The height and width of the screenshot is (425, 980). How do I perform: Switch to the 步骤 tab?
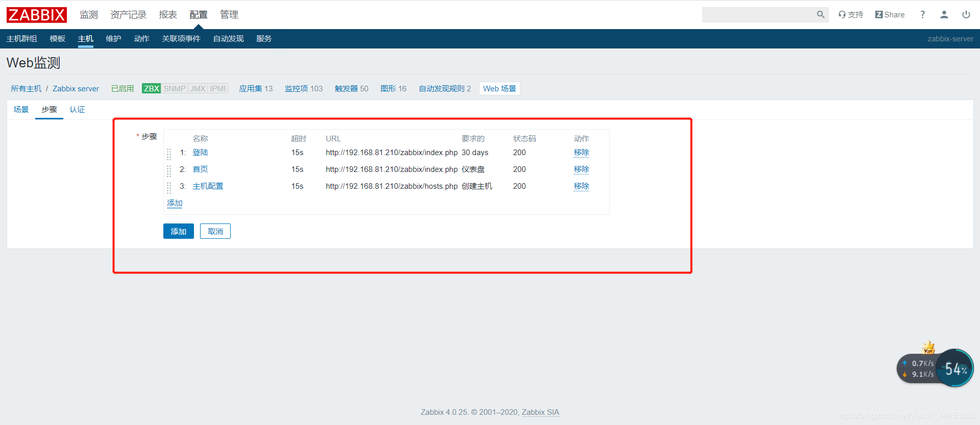click(49, 110)
